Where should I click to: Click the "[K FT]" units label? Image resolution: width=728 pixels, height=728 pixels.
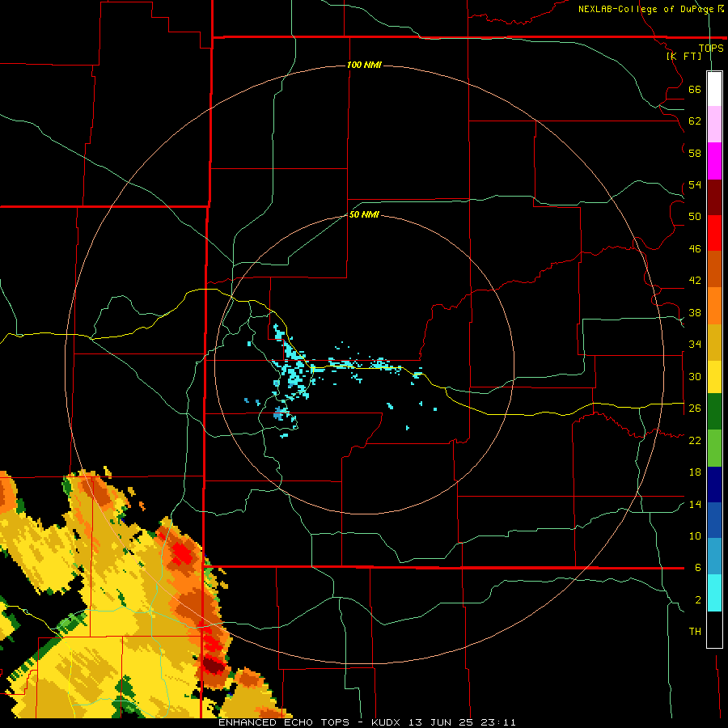pos(684,56)
